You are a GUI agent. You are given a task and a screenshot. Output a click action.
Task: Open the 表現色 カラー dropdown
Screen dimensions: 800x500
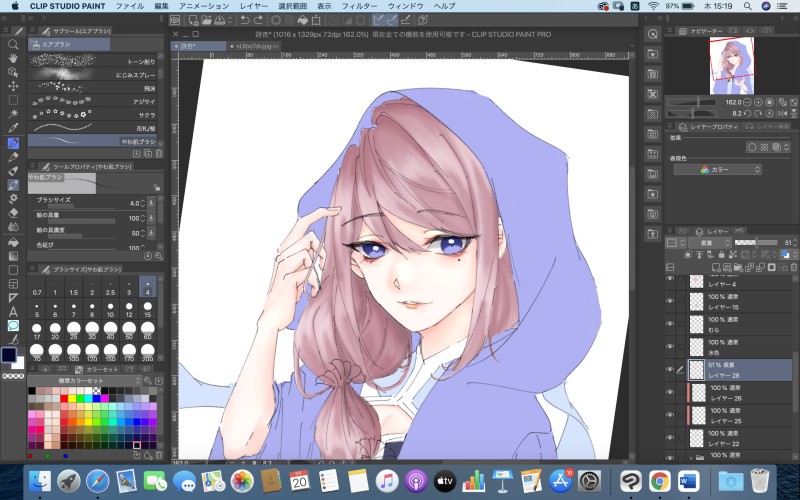click(x=717, y=169)
